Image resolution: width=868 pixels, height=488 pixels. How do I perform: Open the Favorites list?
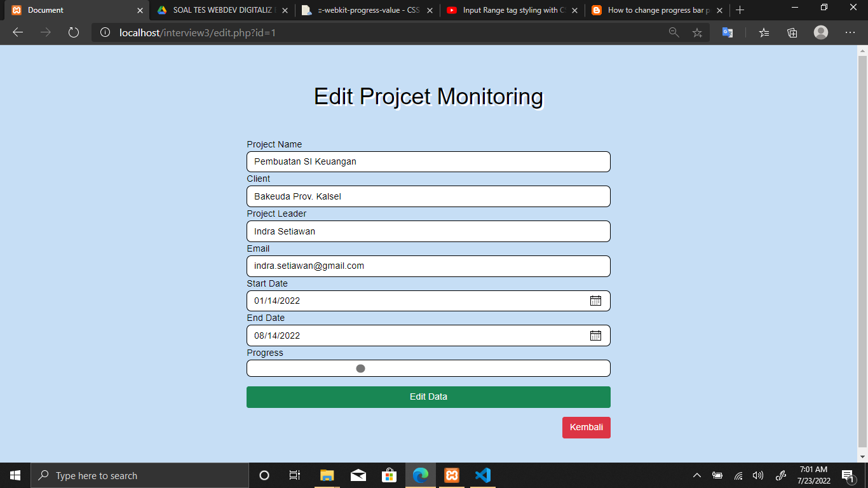(x=764, y=32)
